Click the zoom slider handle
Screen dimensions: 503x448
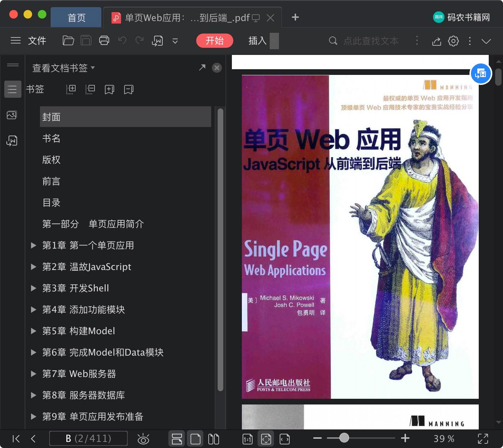click(344, 438)
